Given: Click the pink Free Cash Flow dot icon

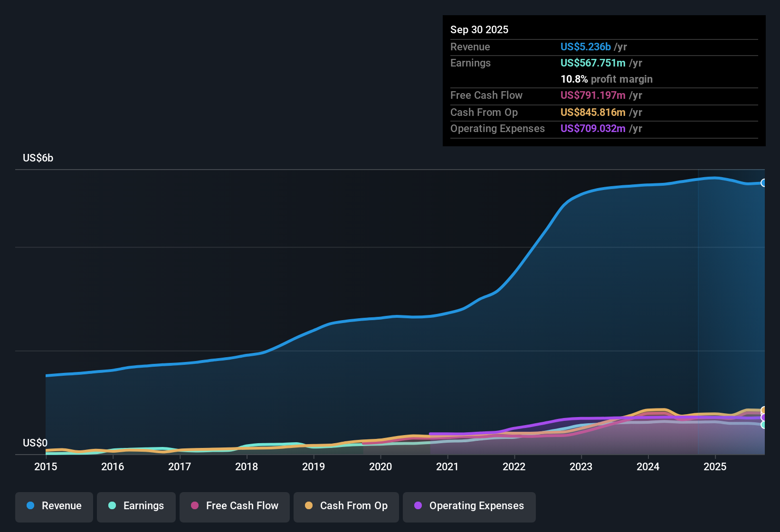Looking at the screenshot, I should click(x=194, y=506).
